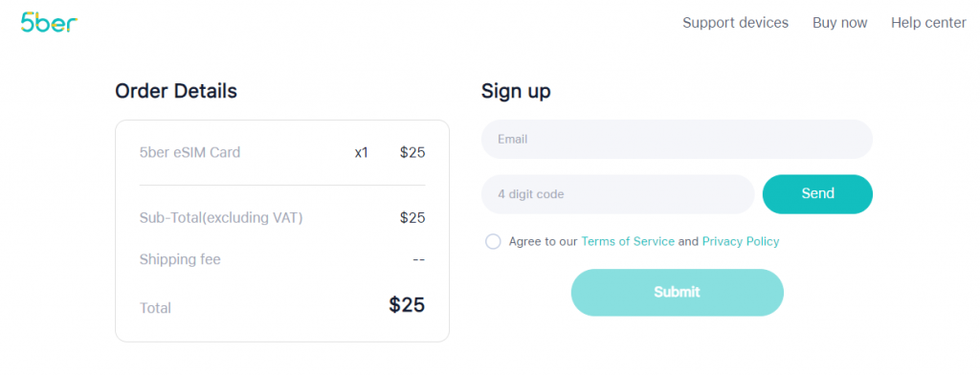Click the Sub-Total(excluding VAT) label
980x376 pixels.
pos(221,218)
